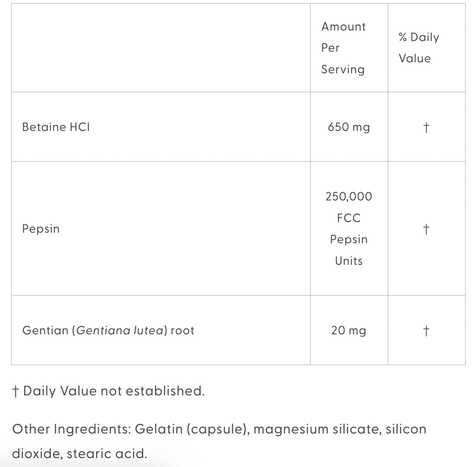The width and height of the screenshot is (476, 467).
Task: Click the 250,000 number in Pepsin row
Action: click(349, 197)
